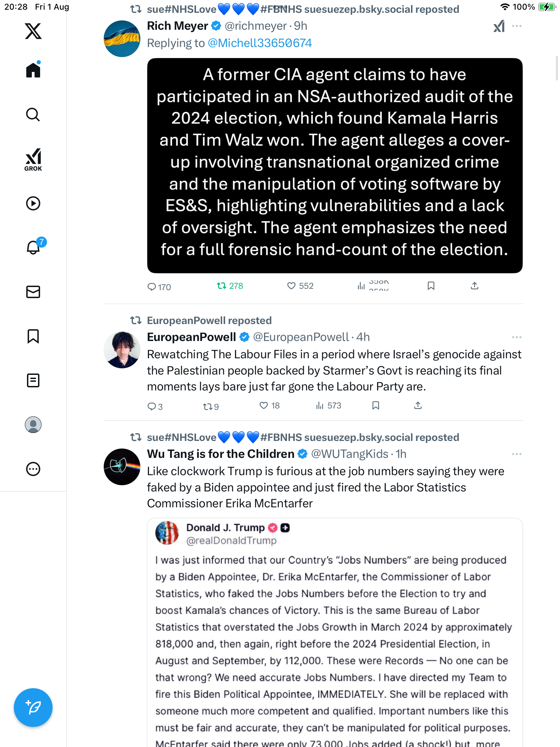
Task: Open the Grok sidebar item
Action: [x=33, y=160]
